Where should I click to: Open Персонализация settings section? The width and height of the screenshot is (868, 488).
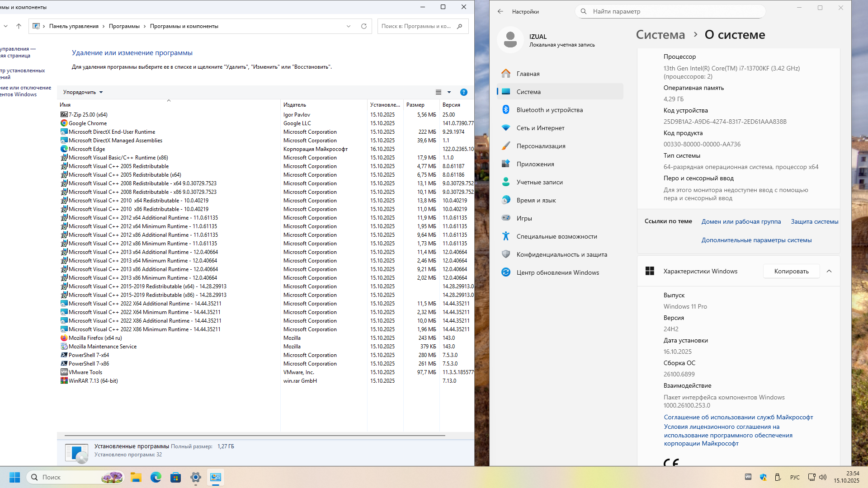(541, 146)
